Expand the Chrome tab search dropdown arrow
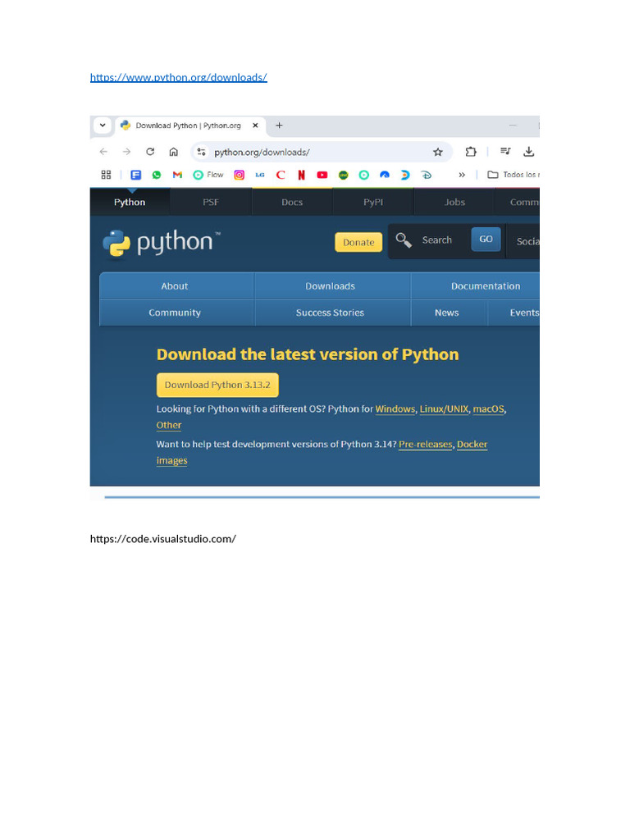630x840 pixels. pyautogui.click(x=103, y=126)
